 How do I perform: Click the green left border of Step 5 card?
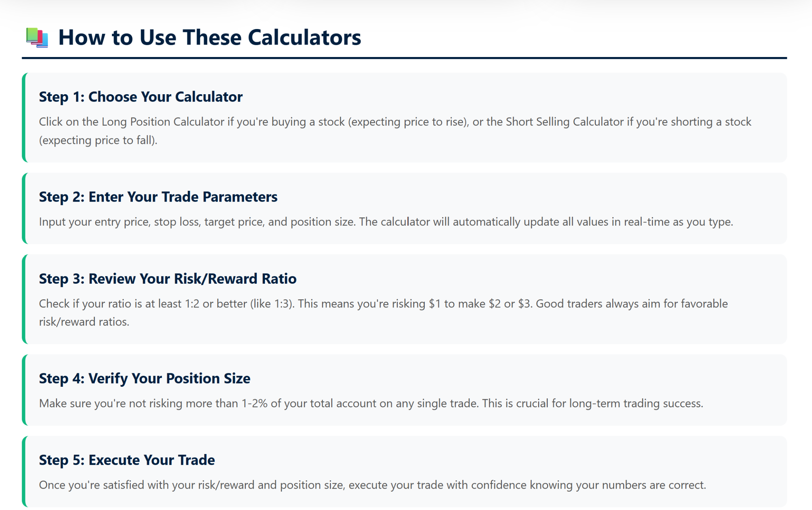[24, 471]
